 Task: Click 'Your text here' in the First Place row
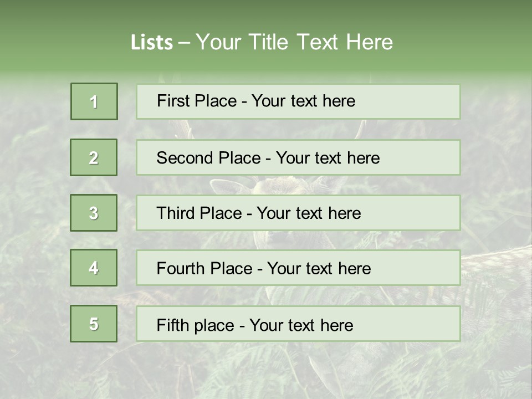(x=303, y=101)
